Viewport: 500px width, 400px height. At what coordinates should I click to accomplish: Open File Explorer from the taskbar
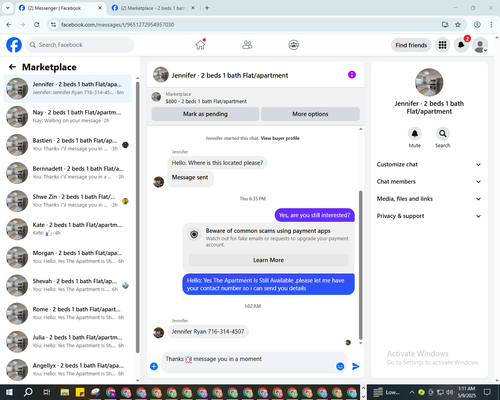pyautogui.click(x=65, y=392)
